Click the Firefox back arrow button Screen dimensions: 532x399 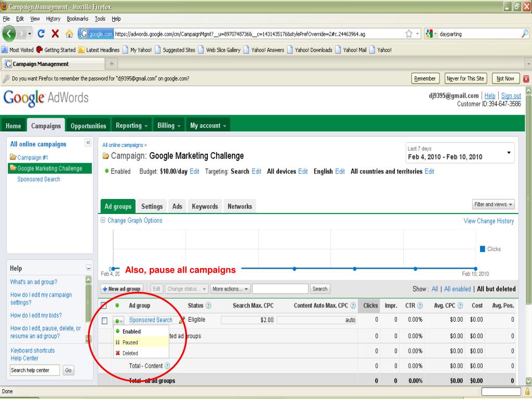point(9,34)
